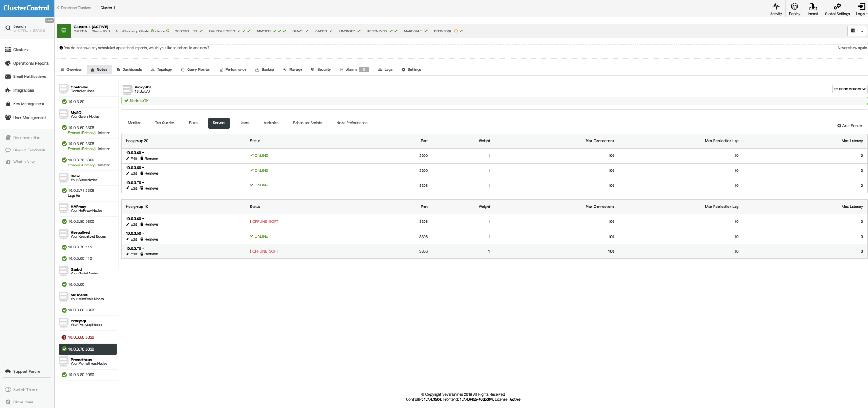Toggle Auto Recovery Cluster power icon
868x408 pixels.
pyautogui.click(x=153, y=31)
